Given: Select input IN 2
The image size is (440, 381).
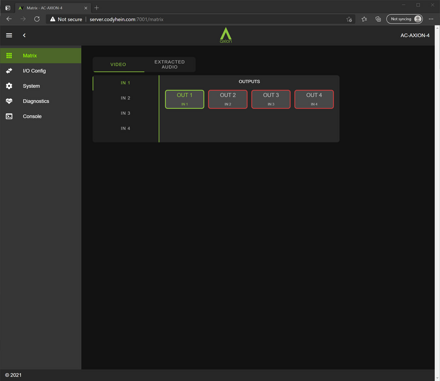Looking at the screenshot, I should tap(125, 98).
